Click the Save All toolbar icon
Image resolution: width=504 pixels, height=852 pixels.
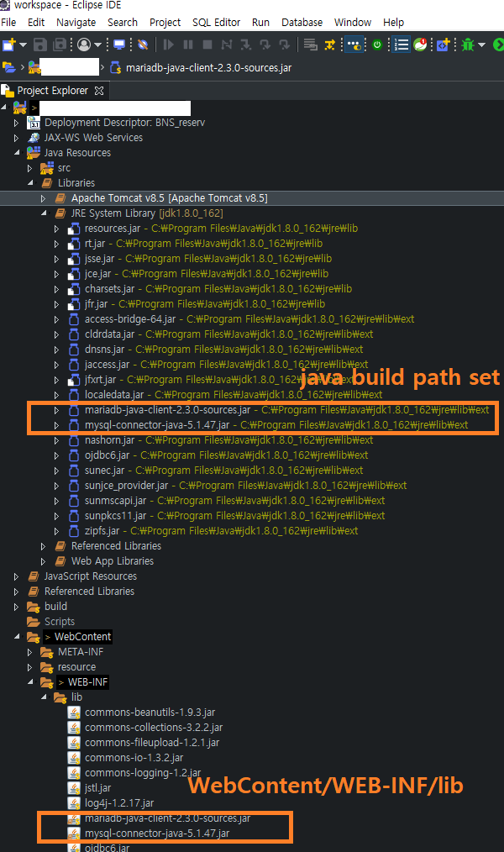pyautogui.click(x=60, y=44)
